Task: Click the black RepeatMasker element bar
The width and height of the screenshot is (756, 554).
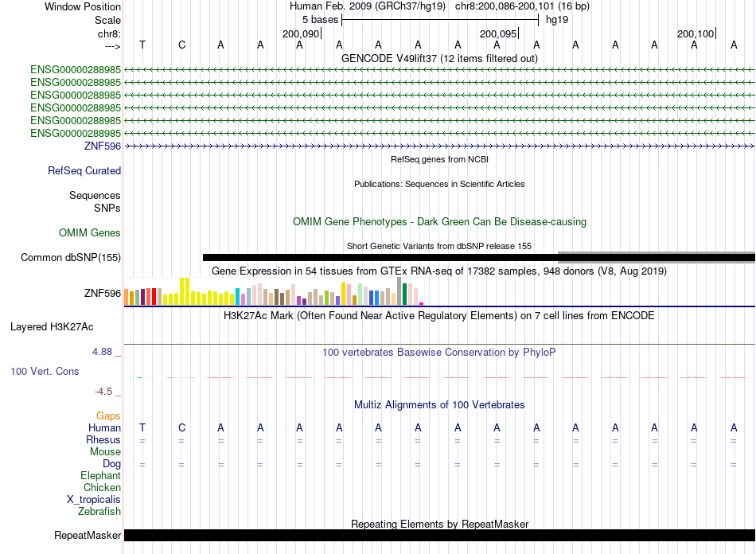Action: (x=439, y=535)
